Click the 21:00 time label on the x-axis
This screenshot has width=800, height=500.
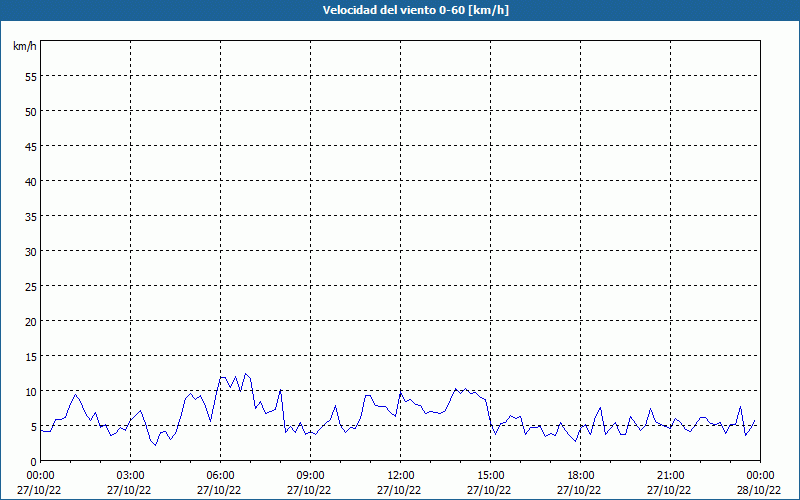pyautogui.click(x=670, y=475)
